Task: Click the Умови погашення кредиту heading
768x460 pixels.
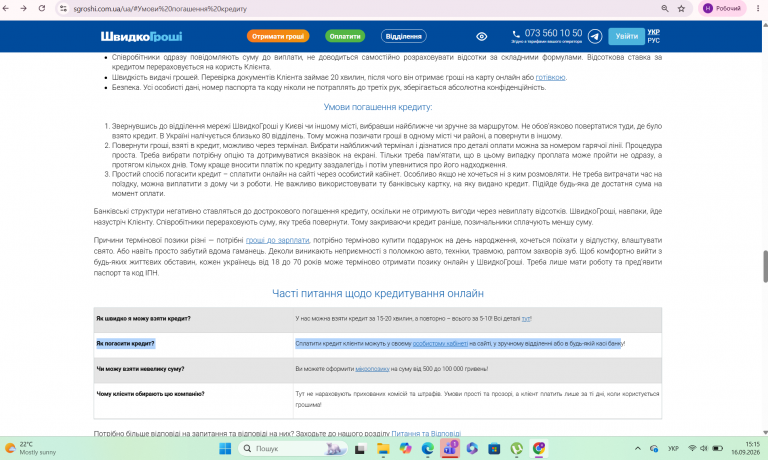Action: pos(378,107)
